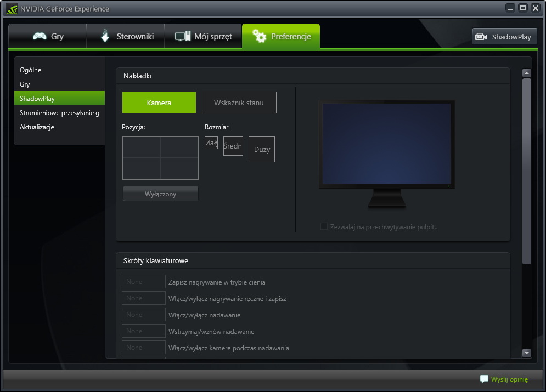This screenshot has height=392, width=546.
Task: Switch to the Sterowniki tab
Action: 125,36
